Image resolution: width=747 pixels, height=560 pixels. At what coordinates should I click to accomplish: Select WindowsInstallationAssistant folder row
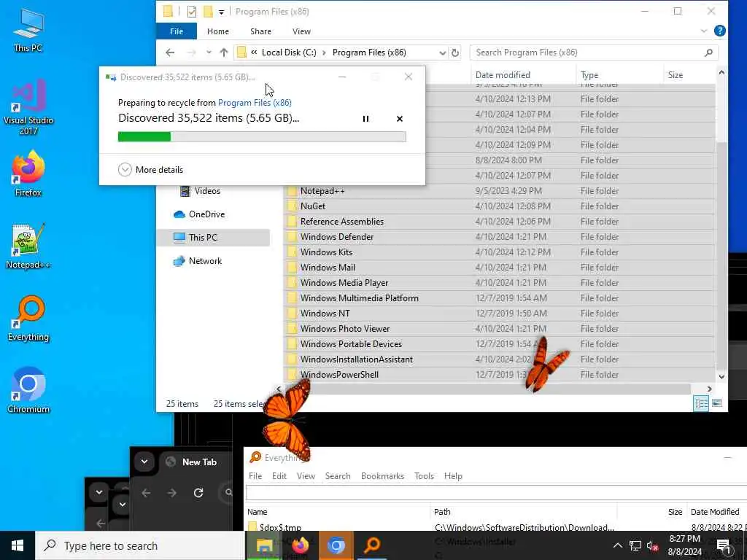(x=499, y=359)
